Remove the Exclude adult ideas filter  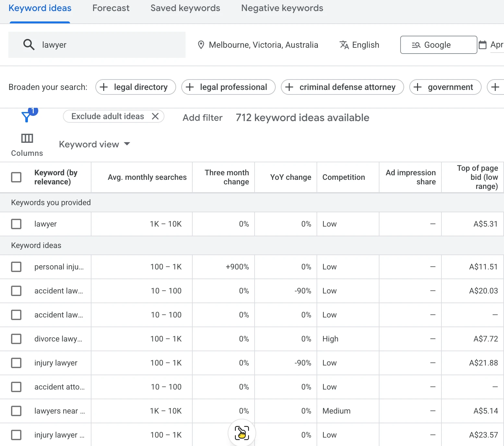(x=155, y=116)
